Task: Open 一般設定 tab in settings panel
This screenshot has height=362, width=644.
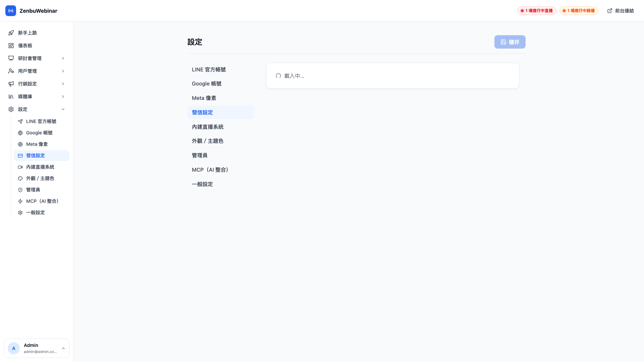Action: pyautogui.click(x=221, y=184)
